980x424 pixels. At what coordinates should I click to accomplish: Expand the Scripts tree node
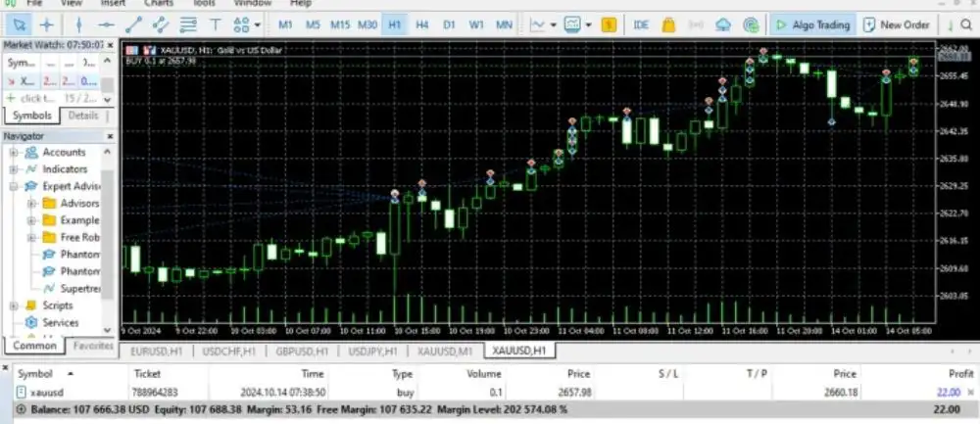[x=14, y=306]
